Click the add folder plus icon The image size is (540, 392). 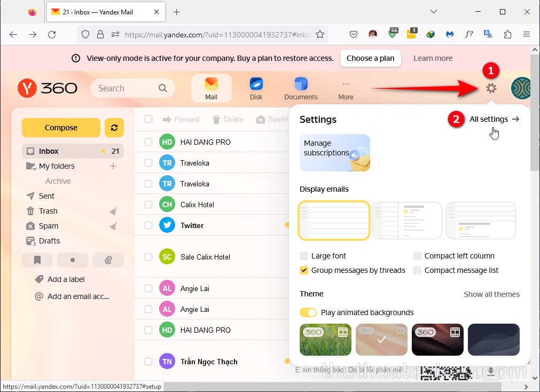coord(113,166)
